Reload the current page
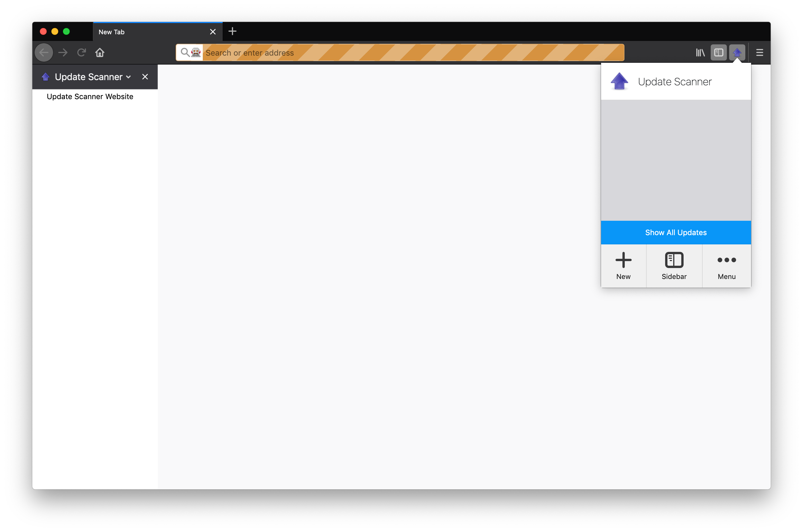Viewport: 803px width, 532px height. (x=81, y=52)
